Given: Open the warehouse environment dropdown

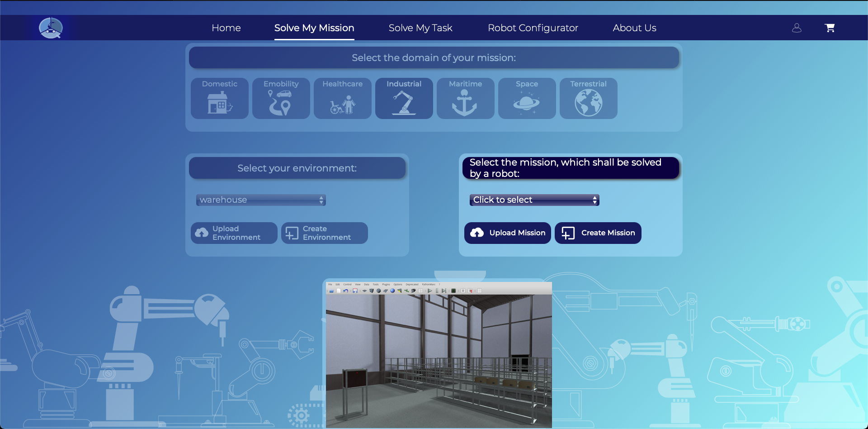Looking at the screenshot, I should coord(261,200).
